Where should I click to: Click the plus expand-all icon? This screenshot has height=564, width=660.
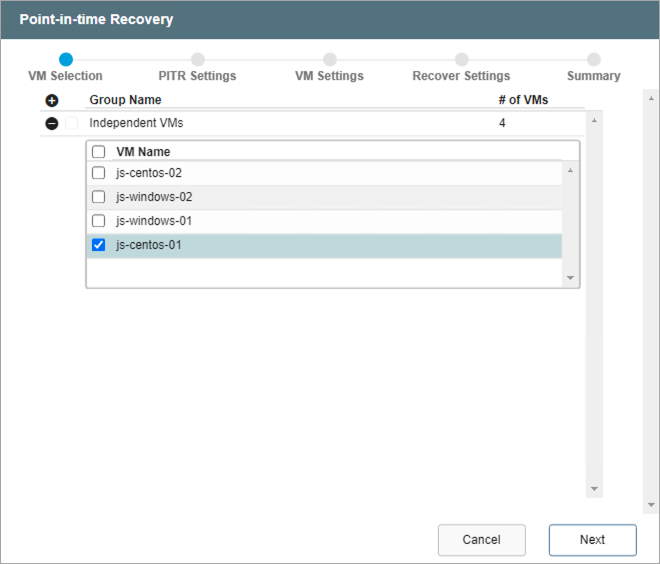[x=52, y=100]
